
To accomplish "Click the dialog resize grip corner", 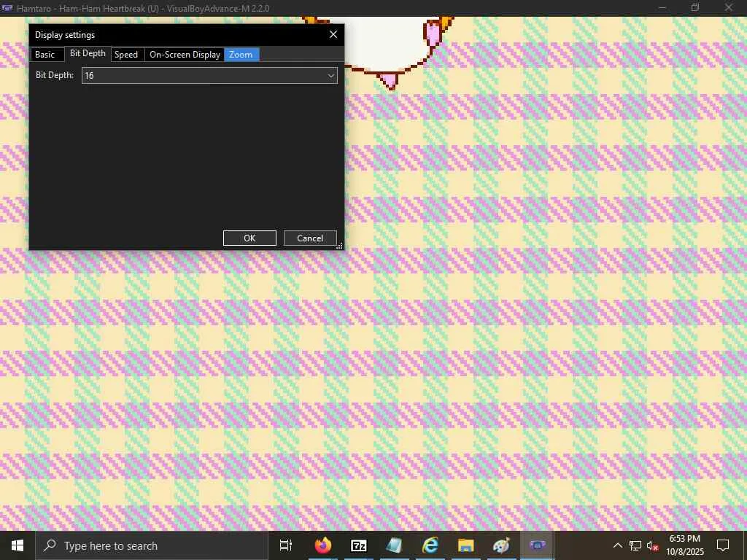I will pyautogui.click(x=340, y=246).
